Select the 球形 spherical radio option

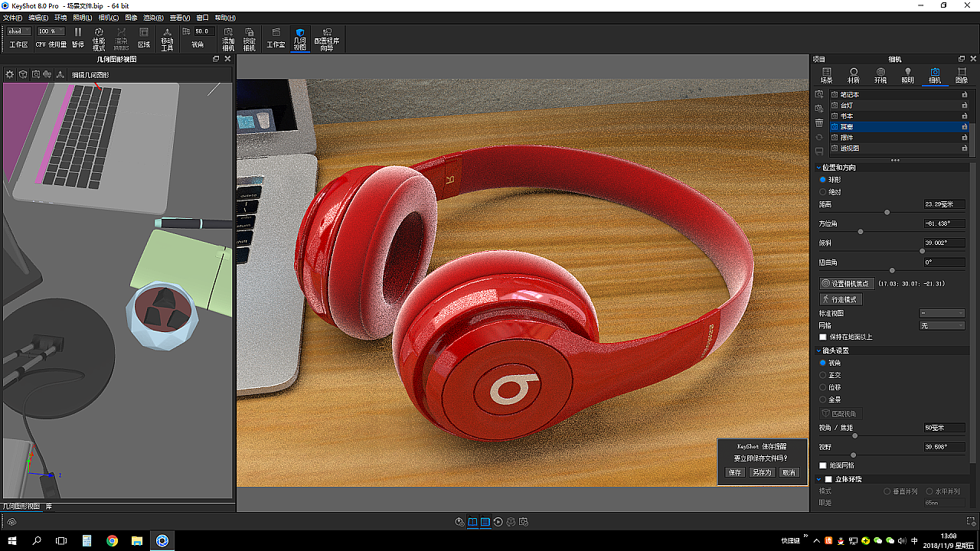tap(823, 180)
